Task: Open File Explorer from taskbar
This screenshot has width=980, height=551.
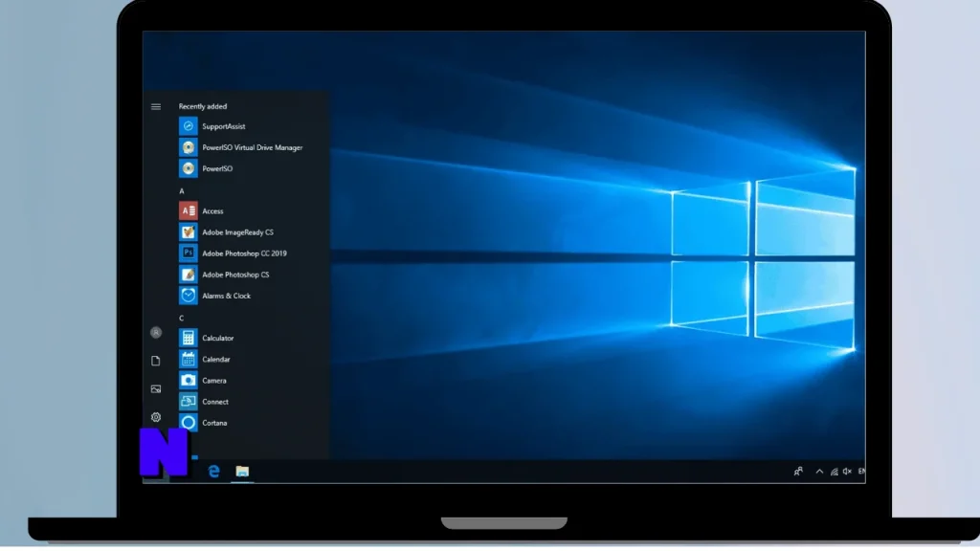Action: (x=242, y=472)
